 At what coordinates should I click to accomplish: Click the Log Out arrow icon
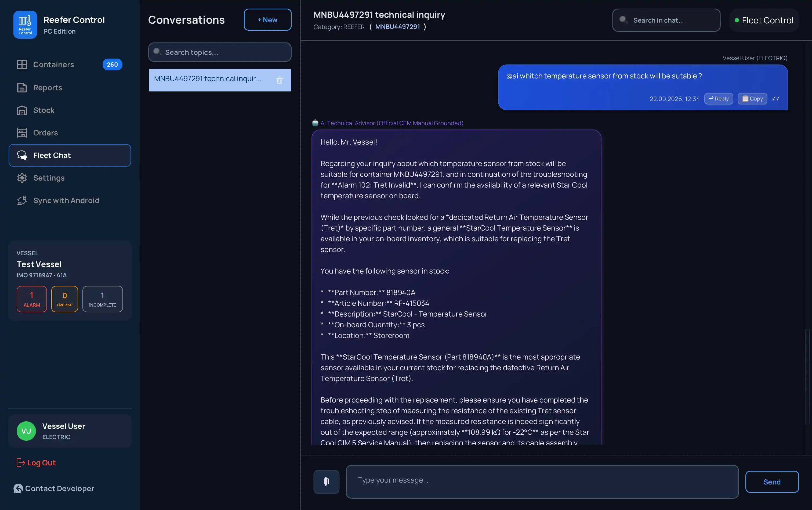coord(21,463)
